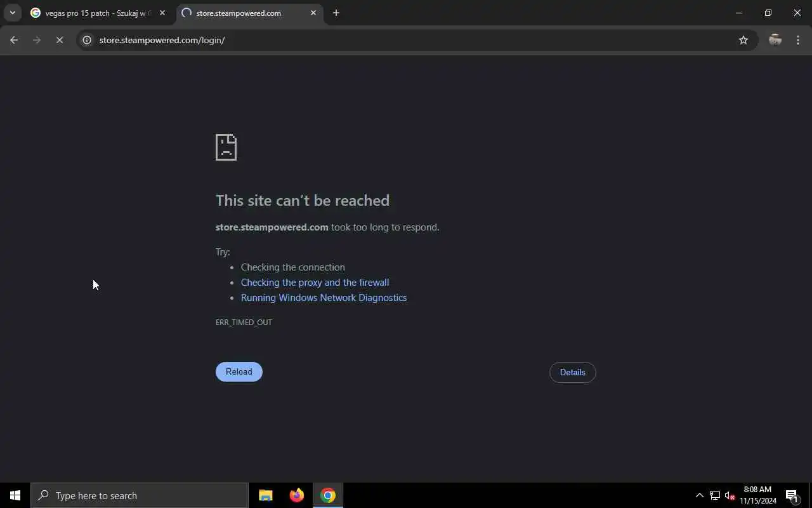Click the Details button

tap(573, 372)
